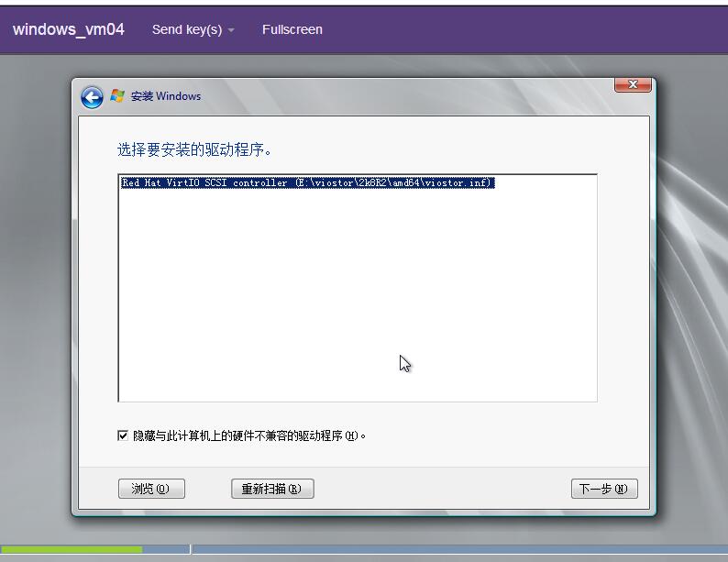The image size is (728, 562).
Task: Click the 安装 Windows dialog title
Action: pyautogui.click(x=166, y=96)
